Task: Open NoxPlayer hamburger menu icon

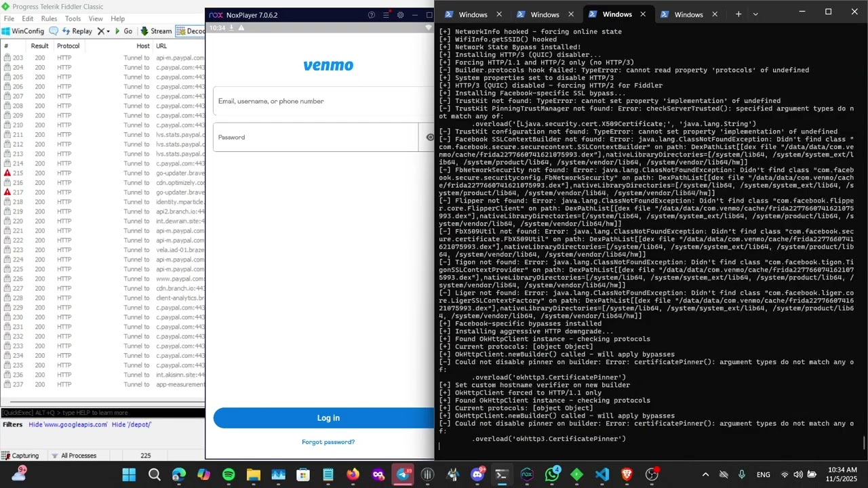Action: (x=386, y=15)
